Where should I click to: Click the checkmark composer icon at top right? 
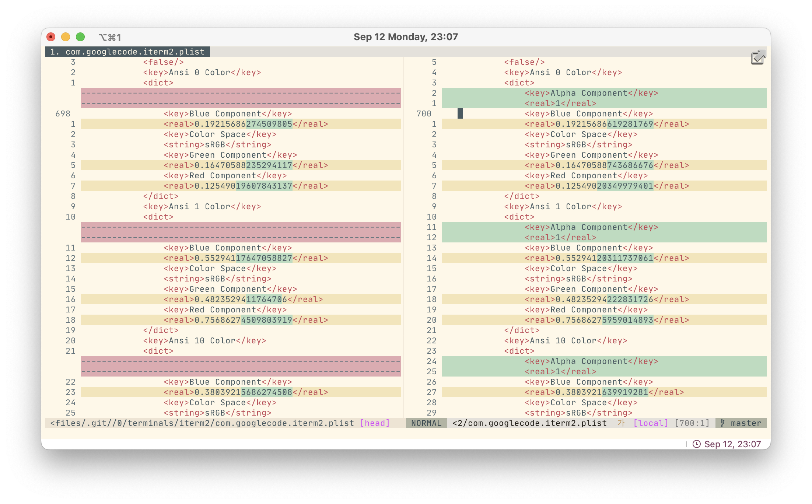pyautogui.click(x=758, y=57)
